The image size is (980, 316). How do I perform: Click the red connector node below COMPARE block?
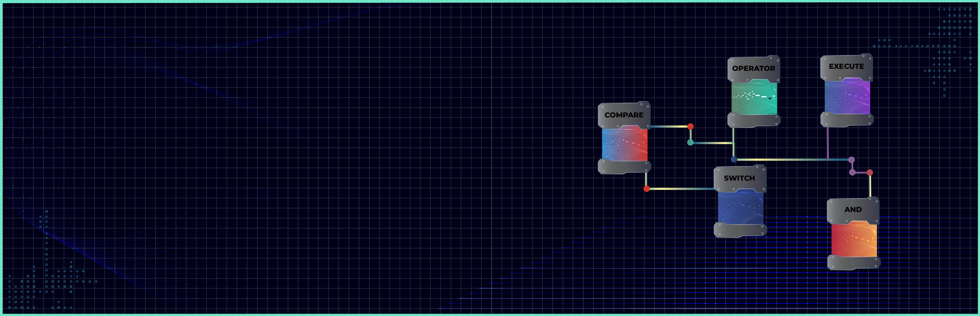pyautogui.click(x=647, y=189)
